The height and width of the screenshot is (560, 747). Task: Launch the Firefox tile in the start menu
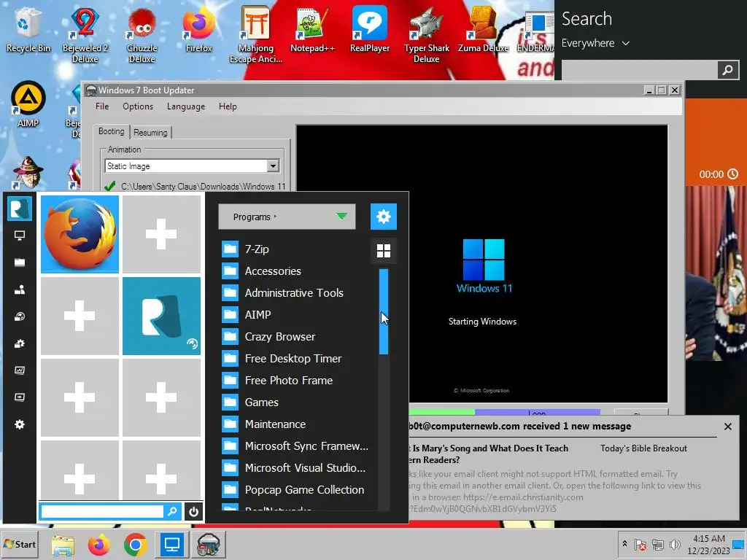(80, 234)
